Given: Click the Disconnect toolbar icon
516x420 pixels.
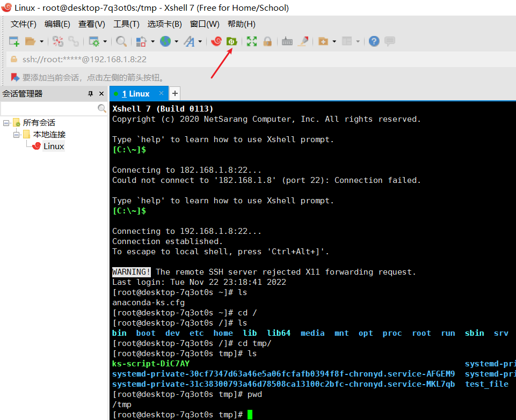Looking at the screenshot, I should 58,41.
